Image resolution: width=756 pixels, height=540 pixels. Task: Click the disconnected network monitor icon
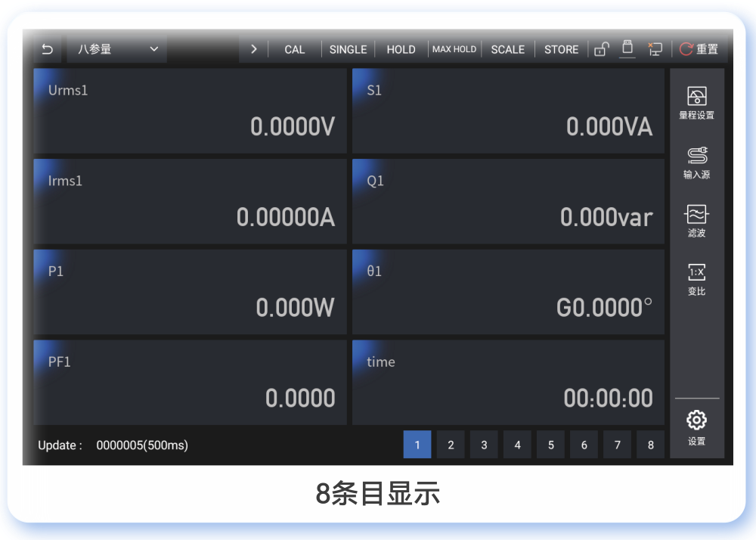[655, 49]
